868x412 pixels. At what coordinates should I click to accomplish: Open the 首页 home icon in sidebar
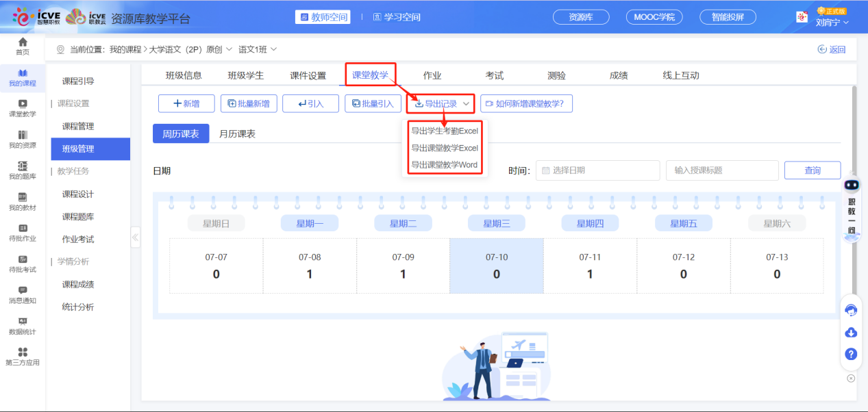click(23, 47)
